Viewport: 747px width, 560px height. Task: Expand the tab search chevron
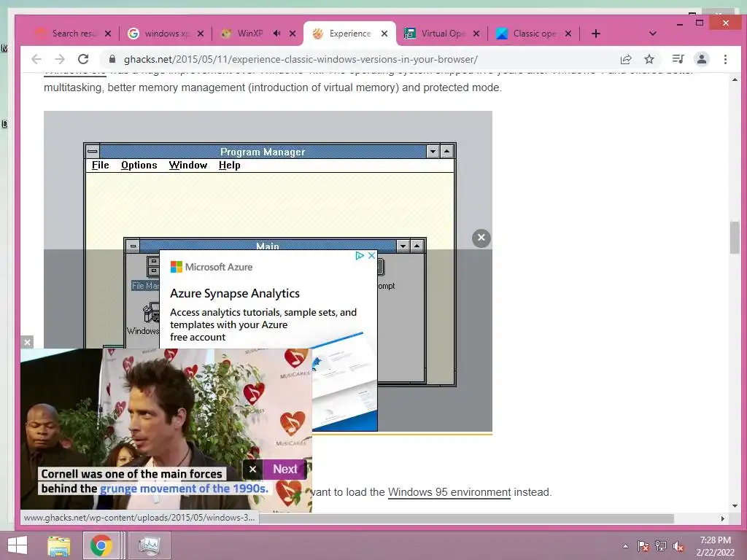pos(653,34)
